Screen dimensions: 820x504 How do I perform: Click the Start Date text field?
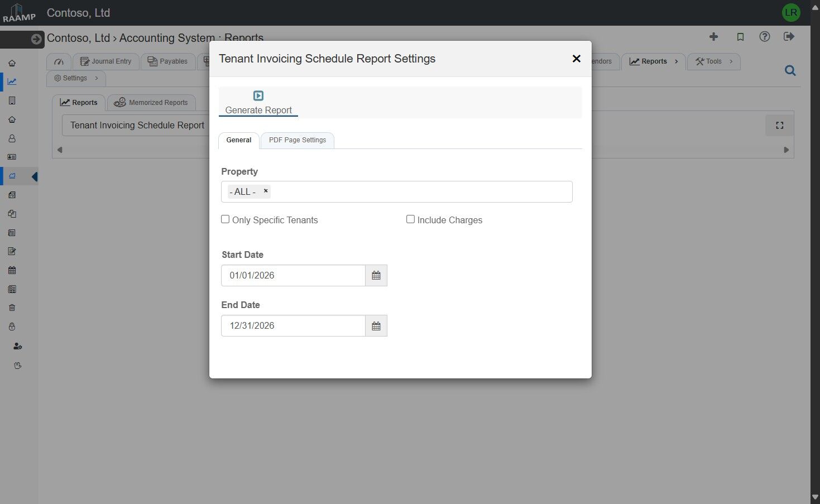pos(293,276)
